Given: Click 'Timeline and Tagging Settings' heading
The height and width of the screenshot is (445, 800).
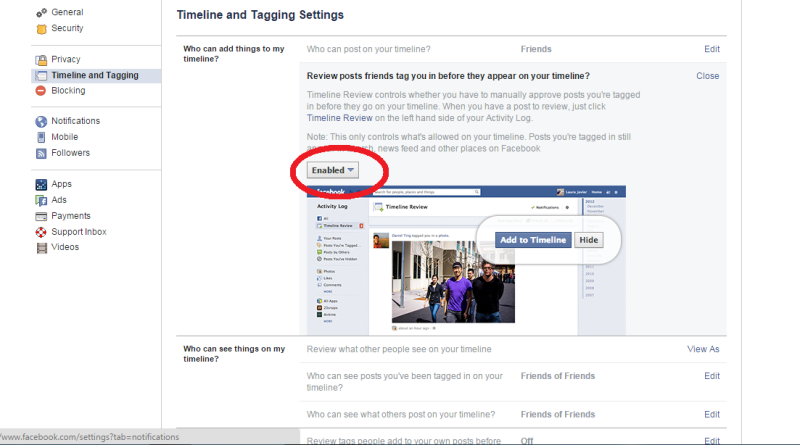Looking at the screenshot, I should click(x=260, y=15).
